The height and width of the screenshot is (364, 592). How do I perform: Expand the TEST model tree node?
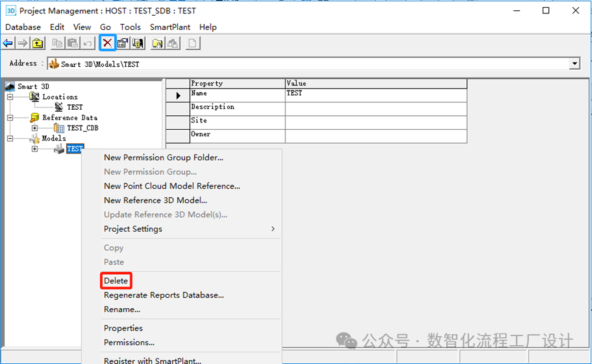[x=35, y=149]
